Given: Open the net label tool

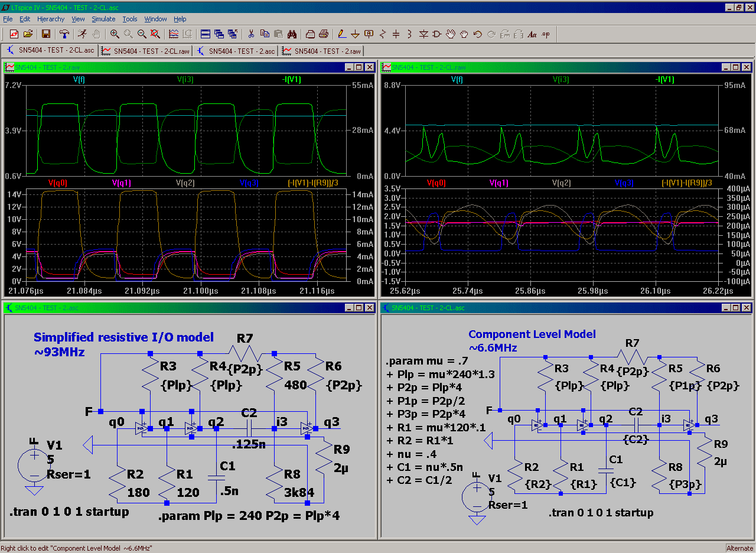Looking at the screenshot, I should point(369,34).
